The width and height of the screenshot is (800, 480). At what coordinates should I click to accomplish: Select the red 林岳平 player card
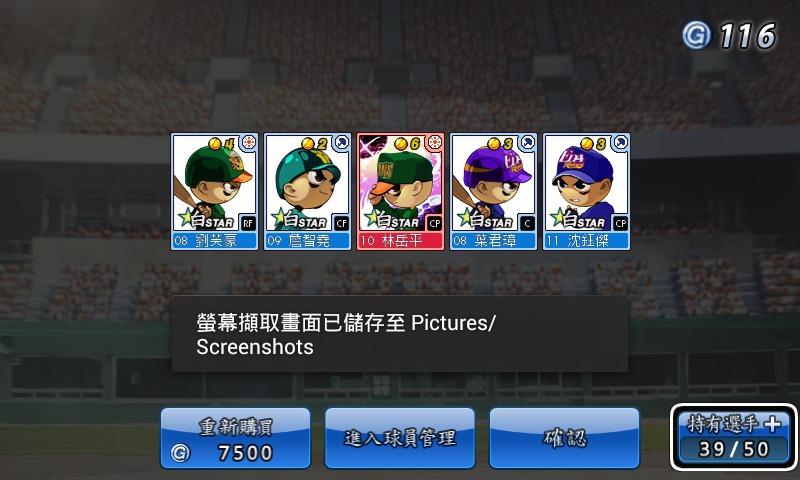400,192
